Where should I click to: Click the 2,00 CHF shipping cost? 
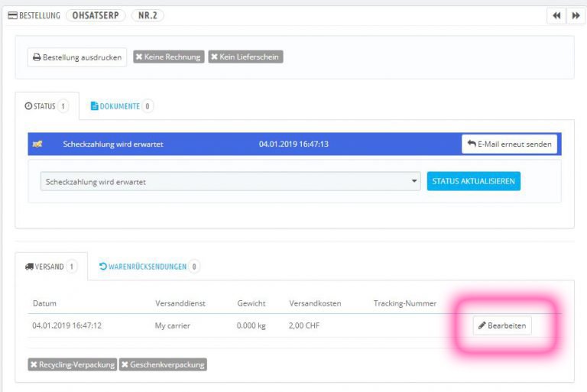point(304,326)
